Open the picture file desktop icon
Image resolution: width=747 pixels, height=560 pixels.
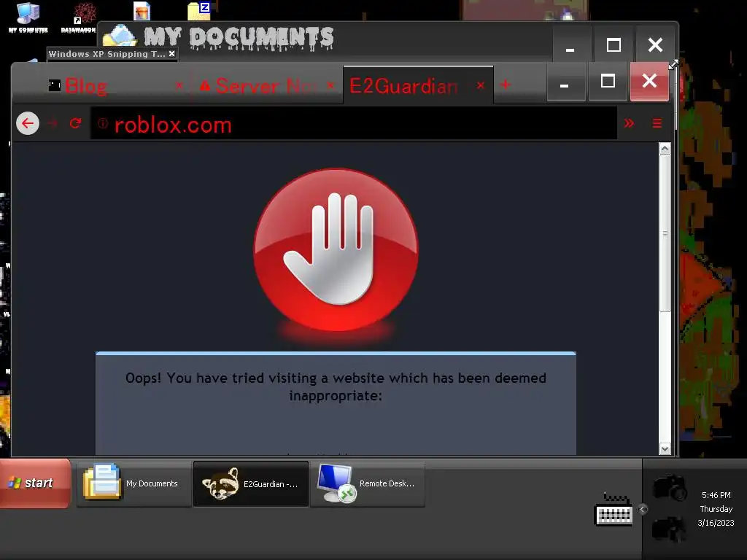tap(142, 10)
